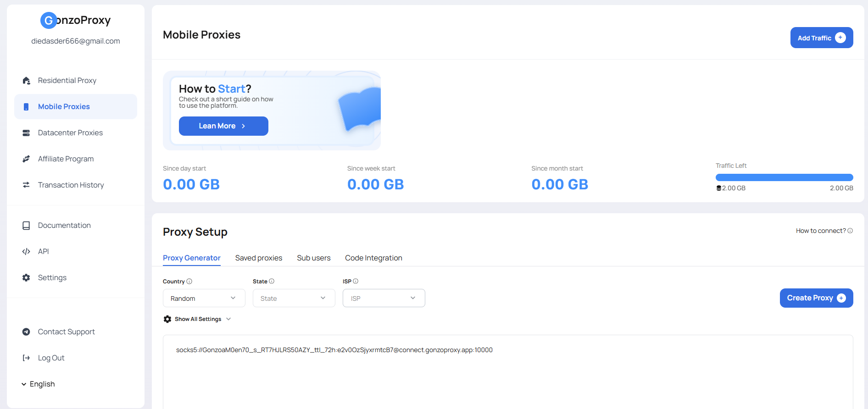Open the API menu item
Image resolution: width=868 pixels, height=409 pixels.
pyautogui.click(x=76, y=252)
